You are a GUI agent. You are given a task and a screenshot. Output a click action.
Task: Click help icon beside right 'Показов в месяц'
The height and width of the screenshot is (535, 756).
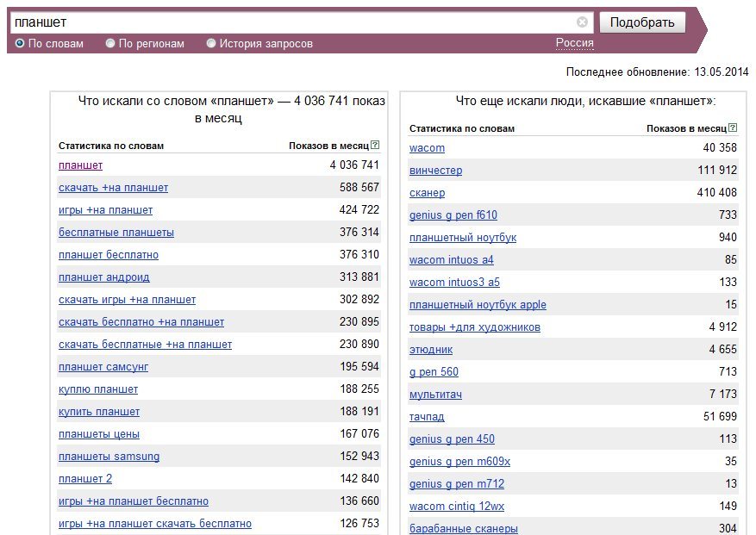(x=733, y=128)
